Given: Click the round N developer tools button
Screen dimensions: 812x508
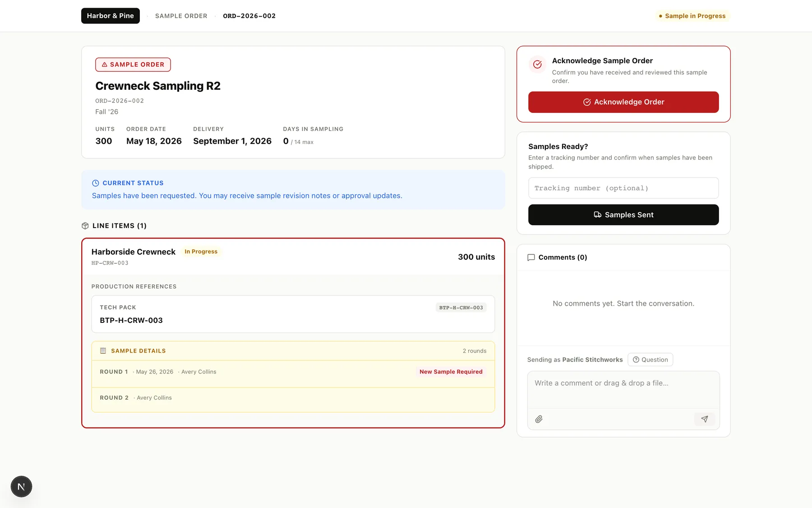Looking at the screenshot, I should tap(21, 487).
